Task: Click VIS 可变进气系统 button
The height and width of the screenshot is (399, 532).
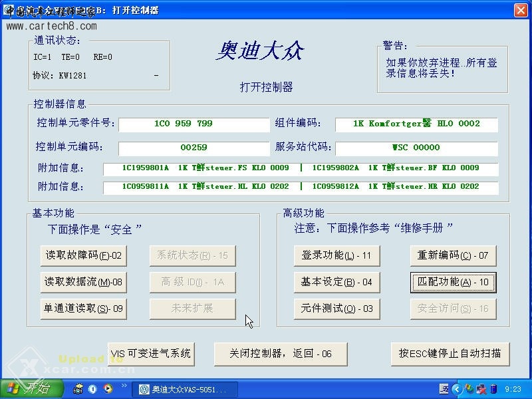Action: (x=151, y=354)
